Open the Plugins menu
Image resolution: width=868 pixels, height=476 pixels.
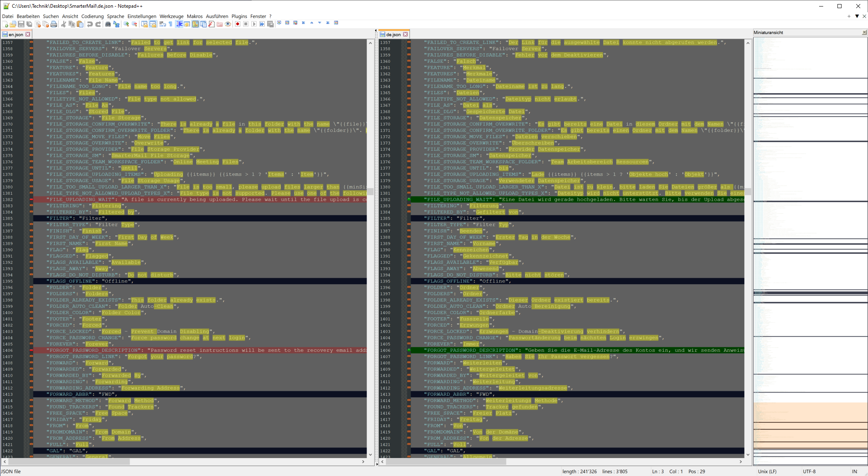tap(239, 16)
